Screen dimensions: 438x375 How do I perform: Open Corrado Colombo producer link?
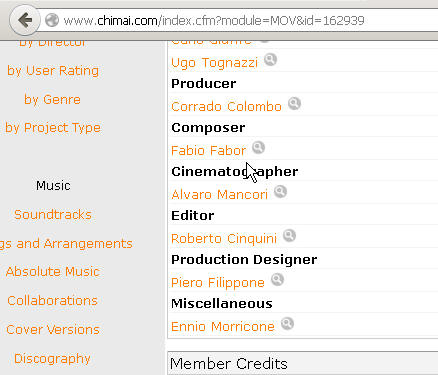226,106
